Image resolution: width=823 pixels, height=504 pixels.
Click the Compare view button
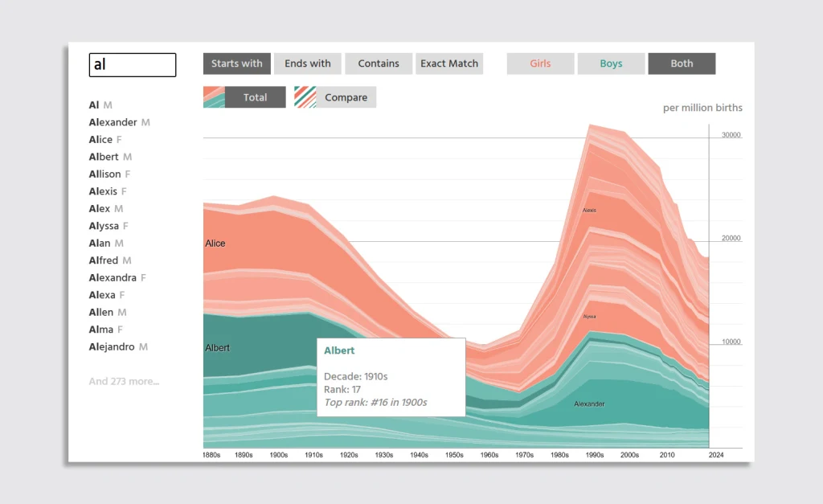pyautogui.click(x=346, y=97)
